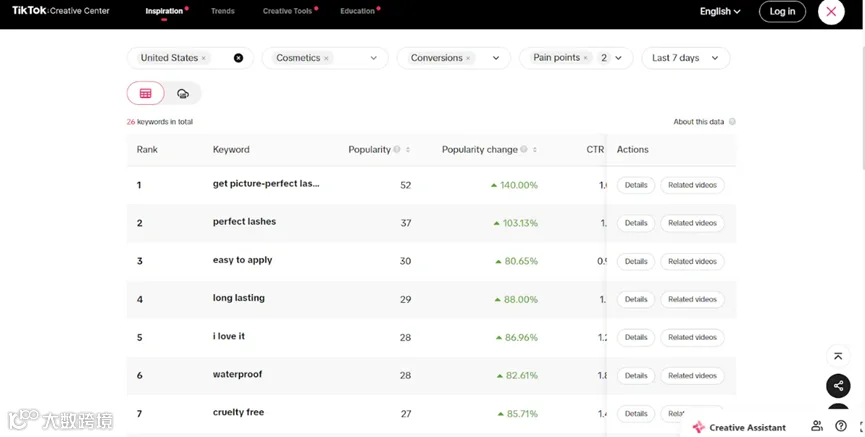Image resolution: width=865 pixels, height=437 pixels.
Task: Click the Log in button
Action: (x=782, y=11)
